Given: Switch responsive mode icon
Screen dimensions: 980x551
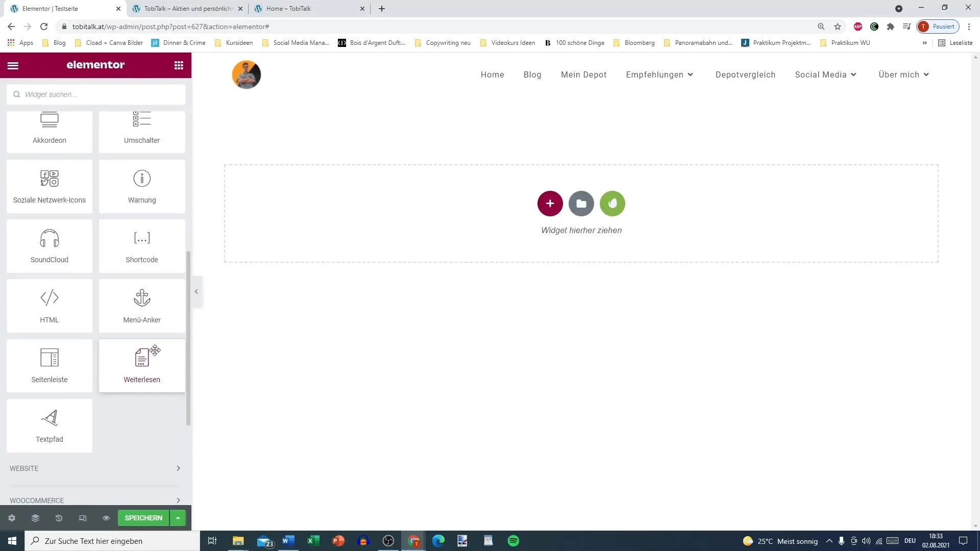Looking at the screenshot, I should click(x=83, y=518).
